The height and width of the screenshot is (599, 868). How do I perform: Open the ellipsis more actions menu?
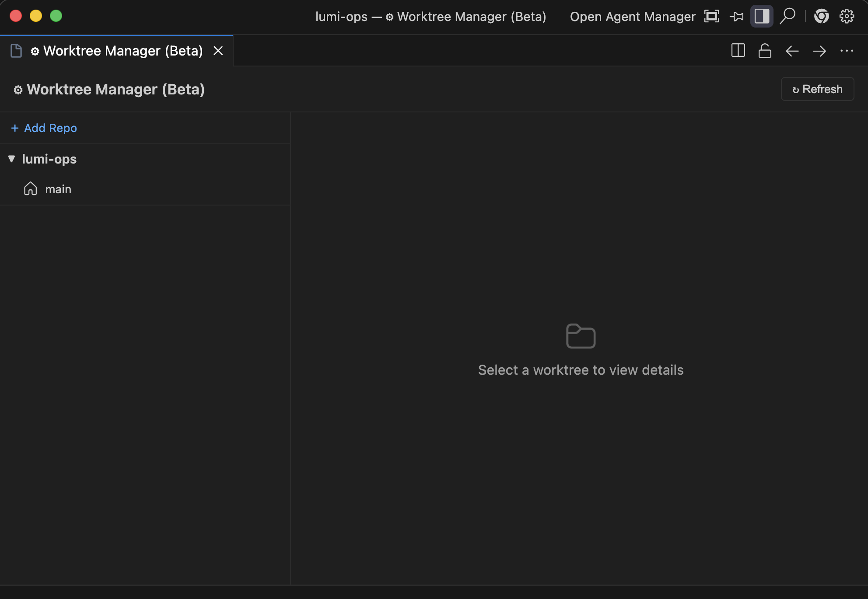[847, 50]
